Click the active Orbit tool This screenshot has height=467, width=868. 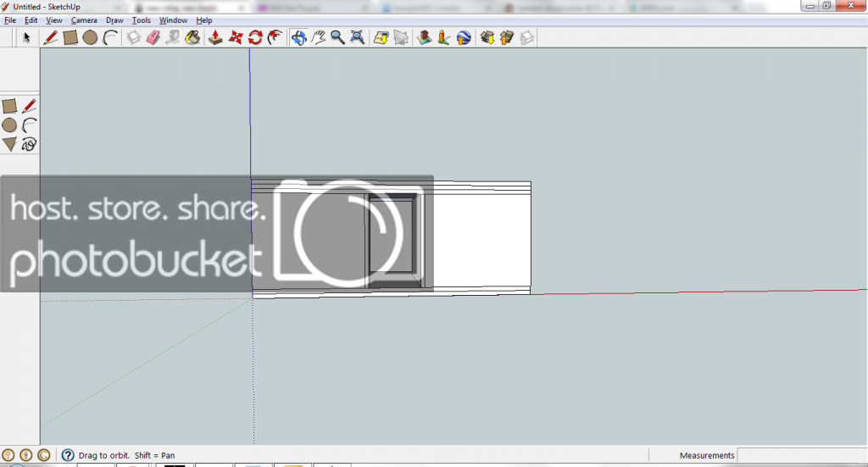pyautogui.click(x=299, y=37)
